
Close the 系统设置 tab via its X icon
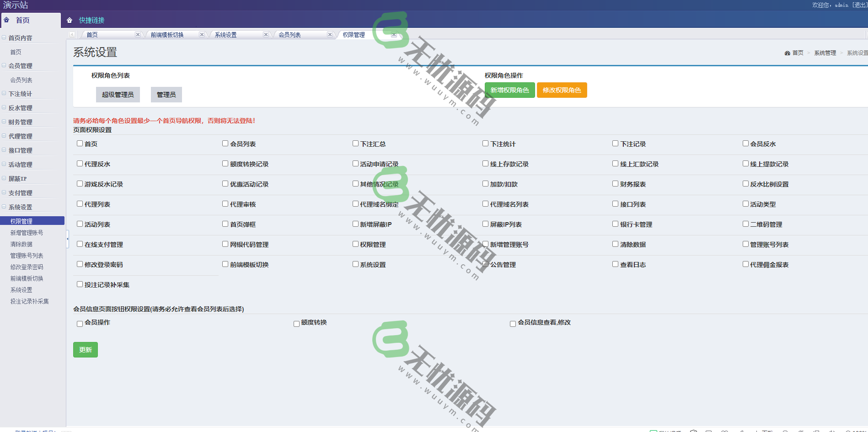[266, 34]
